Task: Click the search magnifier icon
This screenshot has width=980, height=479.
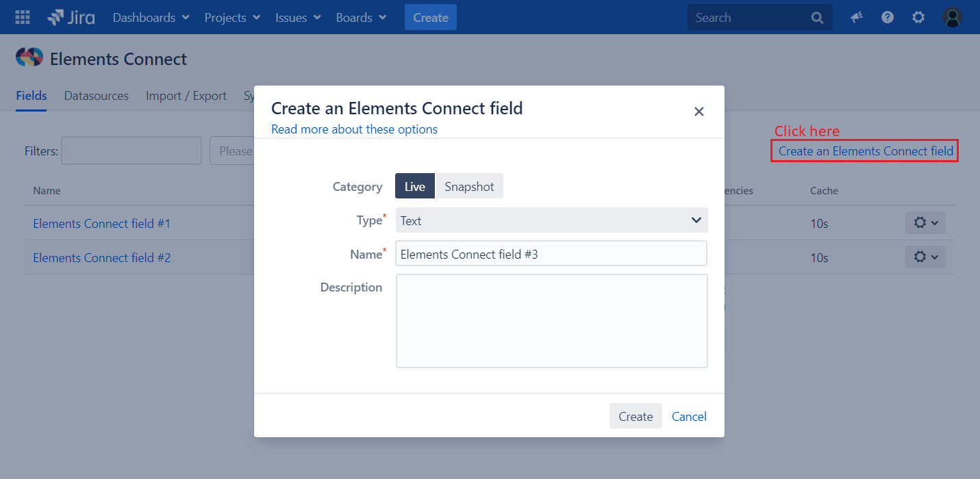Action: 817,18
